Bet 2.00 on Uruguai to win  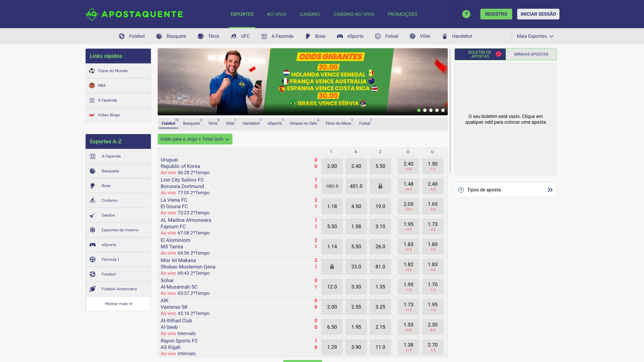pyautogui.click(x=332, y=166)
